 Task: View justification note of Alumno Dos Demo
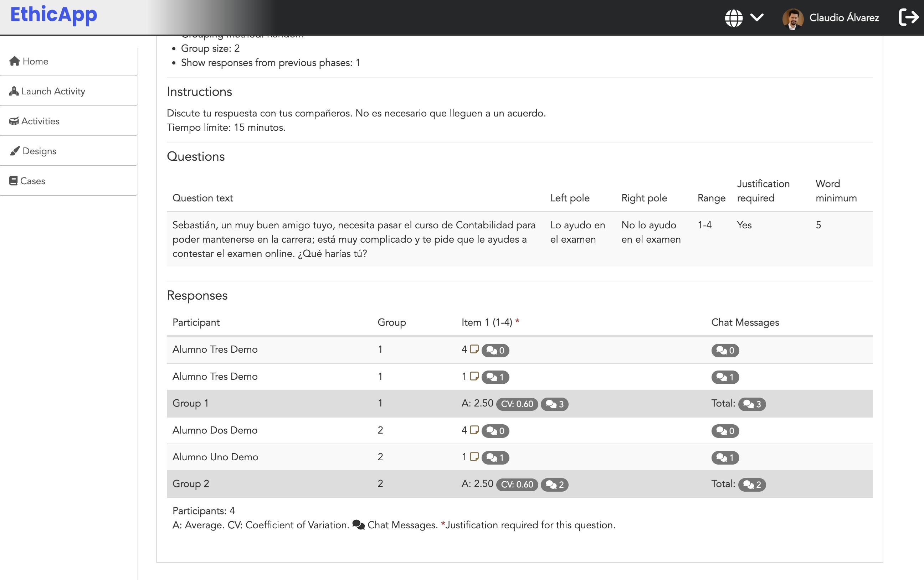point(474,430)
